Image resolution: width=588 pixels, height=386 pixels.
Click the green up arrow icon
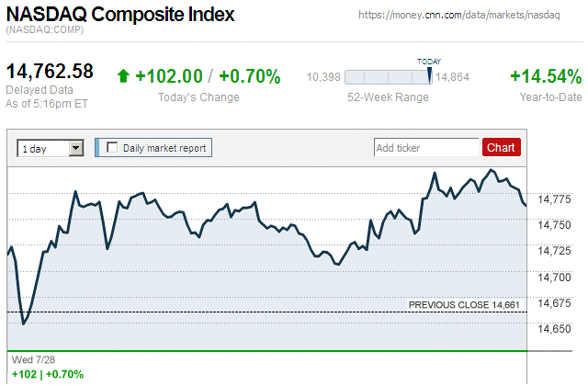(123, 77)
